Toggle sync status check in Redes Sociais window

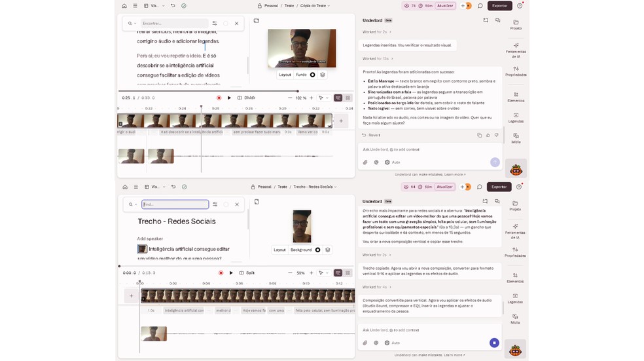pos(185,187)
